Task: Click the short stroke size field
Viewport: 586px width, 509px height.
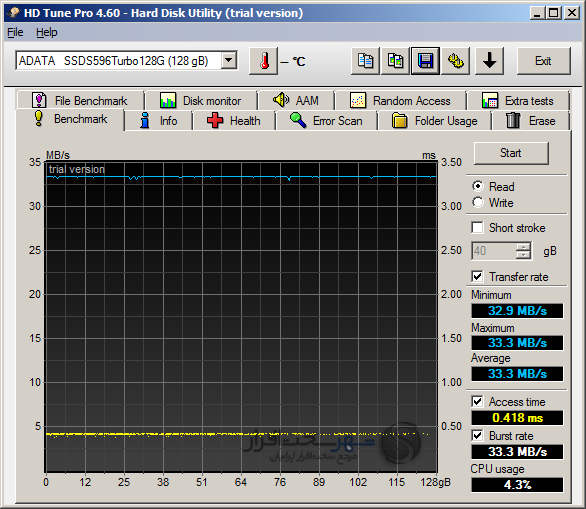Action: coord(494,251)
